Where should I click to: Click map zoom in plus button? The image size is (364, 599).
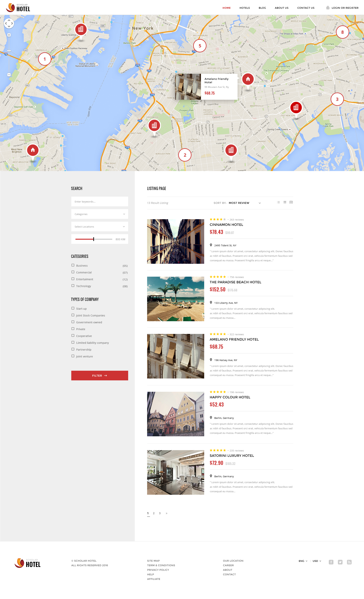tap(9, 35)
